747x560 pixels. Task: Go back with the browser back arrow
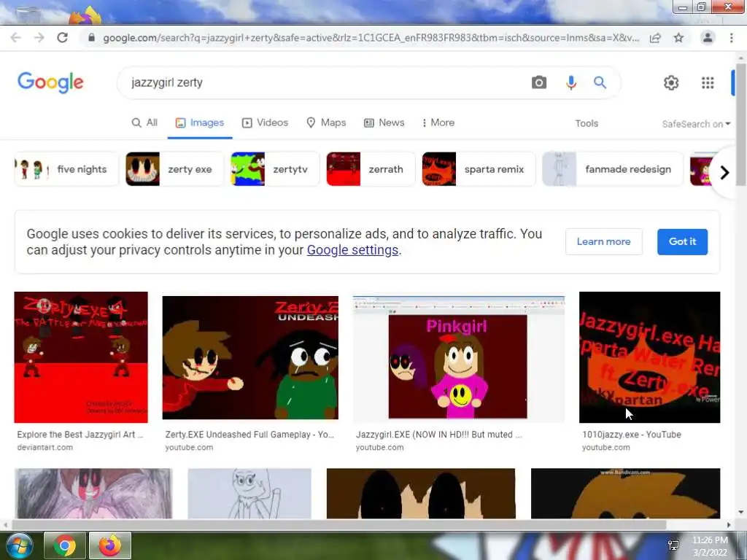[16, 38]
